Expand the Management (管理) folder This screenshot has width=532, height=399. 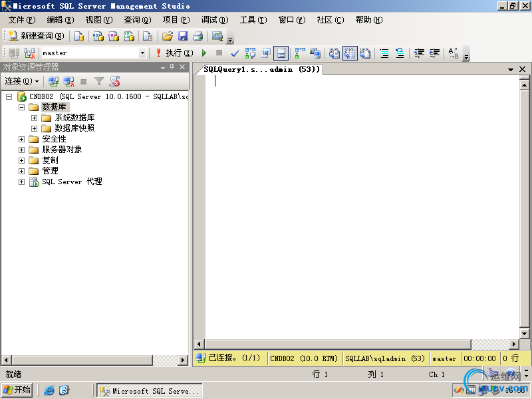[x=22, y=171]
